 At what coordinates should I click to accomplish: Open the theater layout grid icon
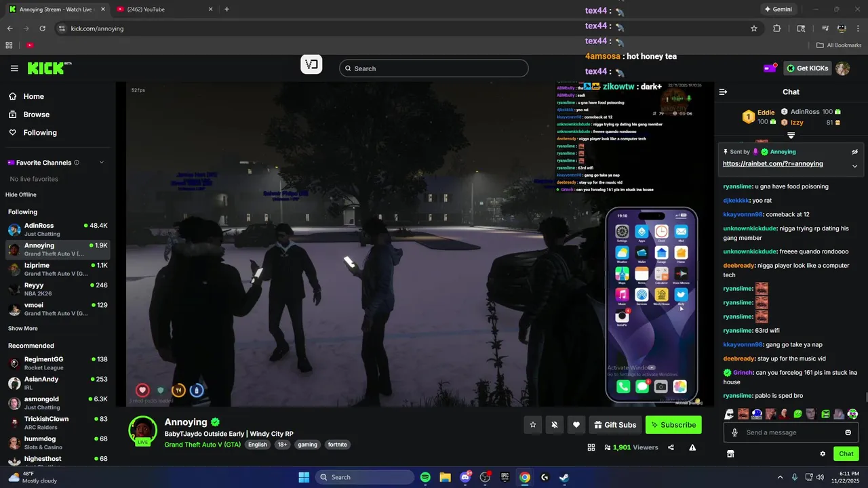591,447
